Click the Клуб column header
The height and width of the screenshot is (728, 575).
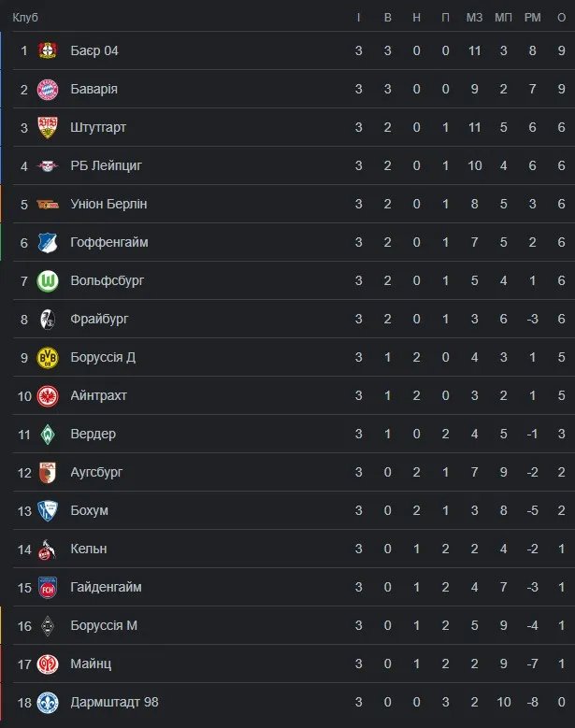coord(26,18)
